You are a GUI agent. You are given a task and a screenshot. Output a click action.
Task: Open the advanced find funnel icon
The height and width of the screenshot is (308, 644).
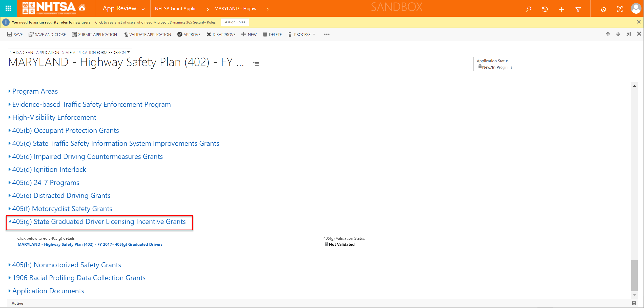578,9
